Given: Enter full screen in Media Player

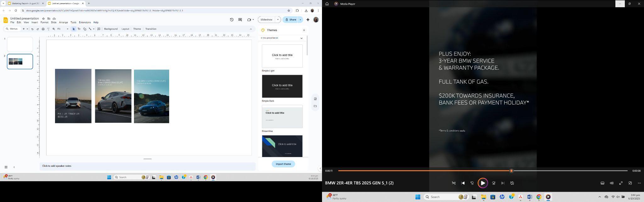Looking at the screenshot, I should [621, 183].
